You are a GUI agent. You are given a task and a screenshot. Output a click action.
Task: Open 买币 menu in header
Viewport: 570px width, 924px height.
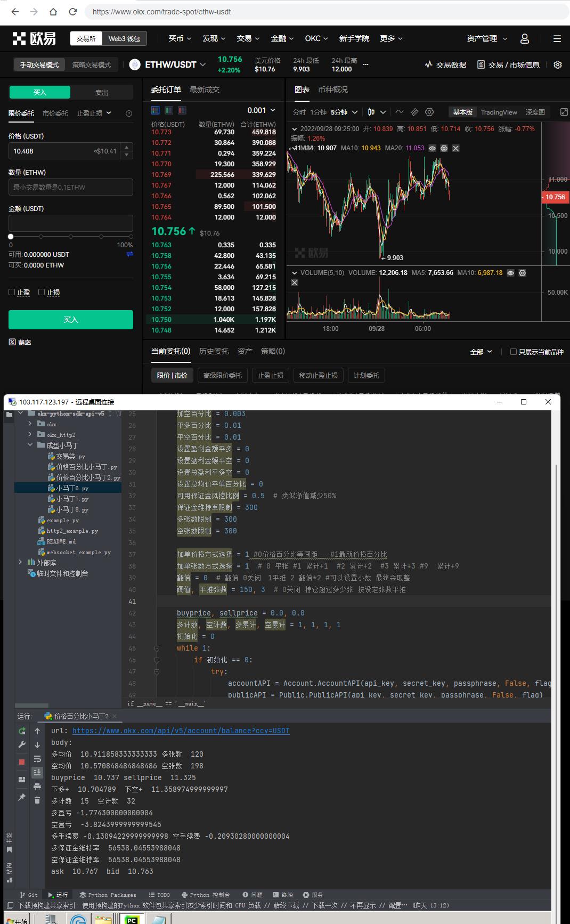tap(180, 38)
